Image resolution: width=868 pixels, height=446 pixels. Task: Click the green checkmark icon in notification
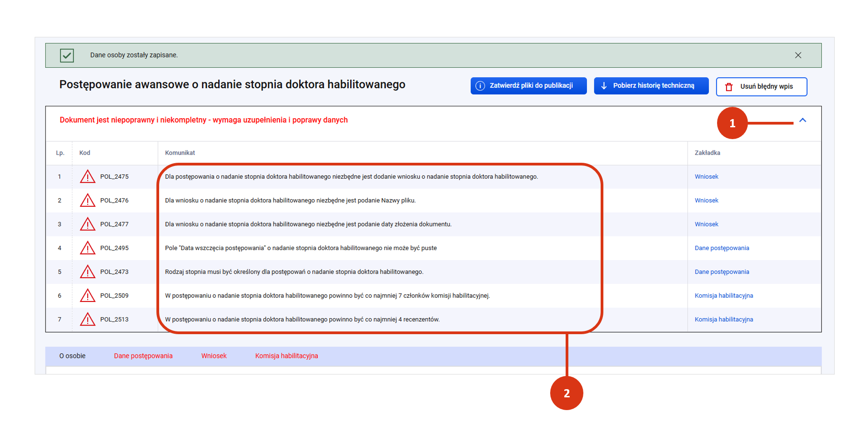click(x=67, y=55)
